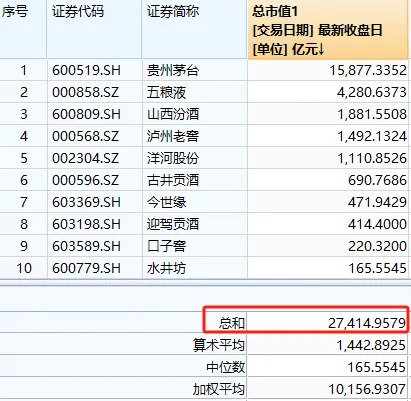
Task: Click the weighted average 10,156.9307
Action: (x=367, y=389)
